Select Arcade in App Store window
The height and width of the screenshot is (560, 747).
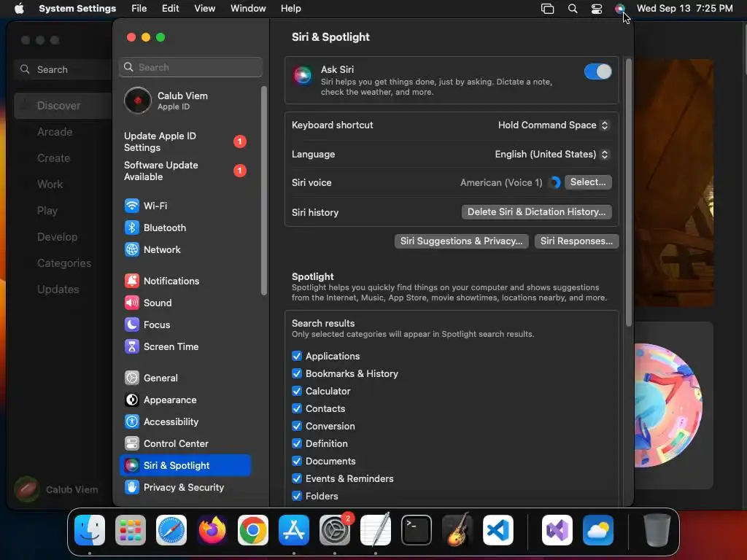(55, 132)
